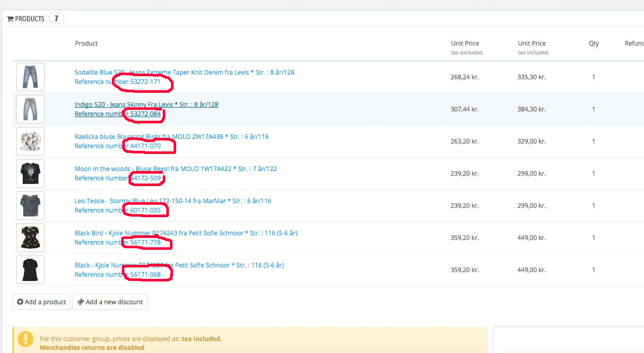The height and width of the screenshot is (353, 644).
Task: Open the Leo Tessie Stormy Blue link
Action: (x=173, y=201)
